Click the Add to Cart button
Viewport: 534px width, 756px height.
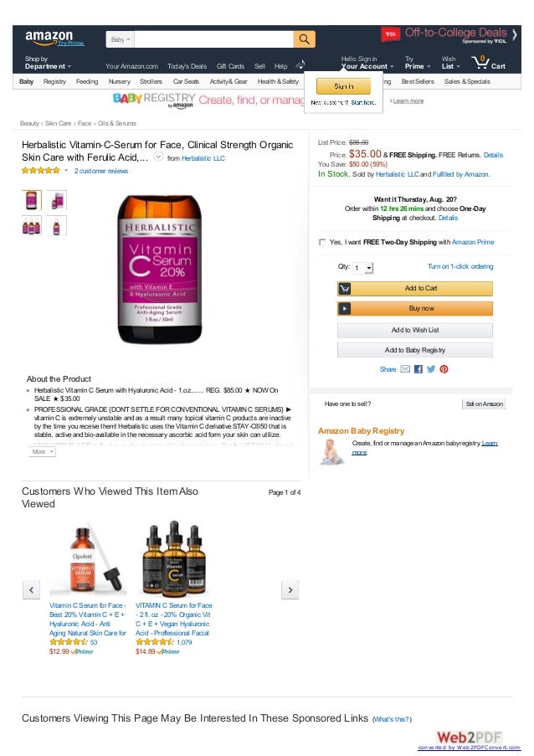click(x=415, y=288)
